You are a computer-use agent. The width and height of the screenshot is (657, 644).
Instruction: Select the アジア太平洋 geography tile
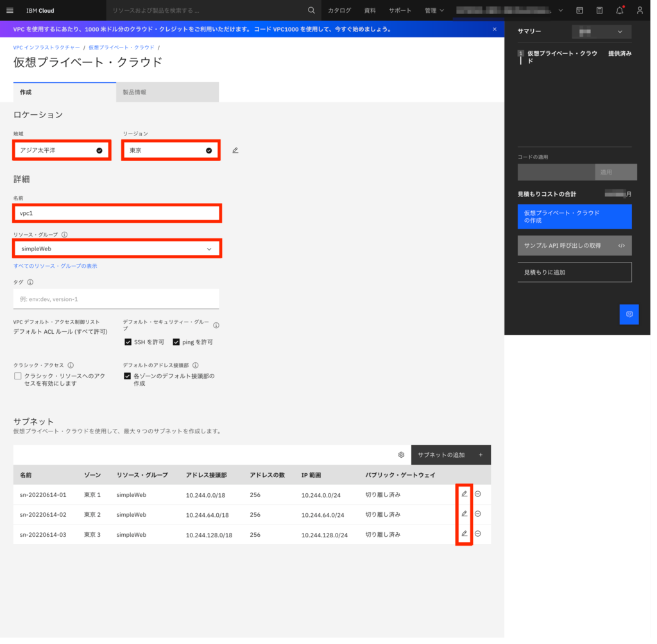[62, 152]
